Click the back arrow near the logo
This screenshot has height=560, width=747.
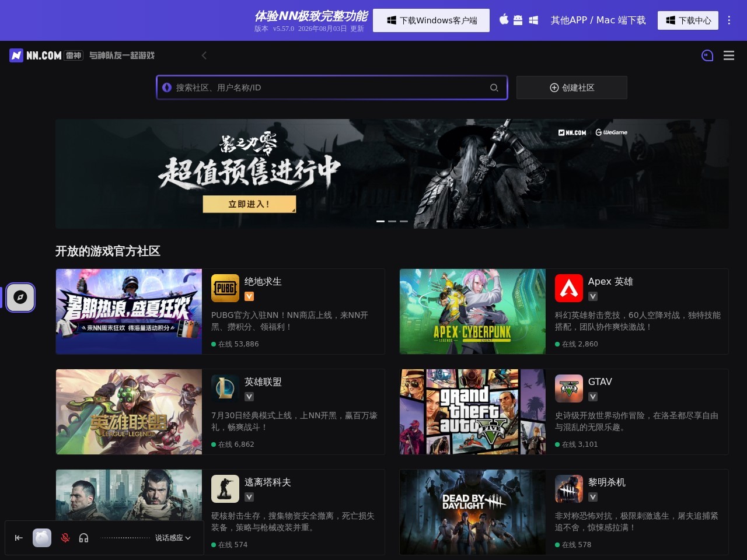click(x=204, y=55)
